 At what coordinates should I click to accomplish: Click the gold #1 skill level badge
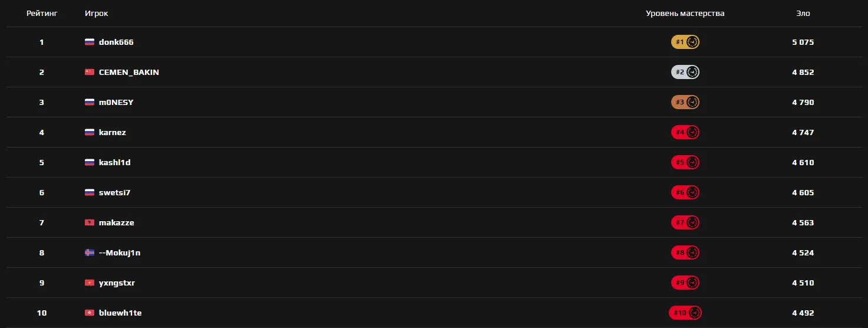coord(685,42)
